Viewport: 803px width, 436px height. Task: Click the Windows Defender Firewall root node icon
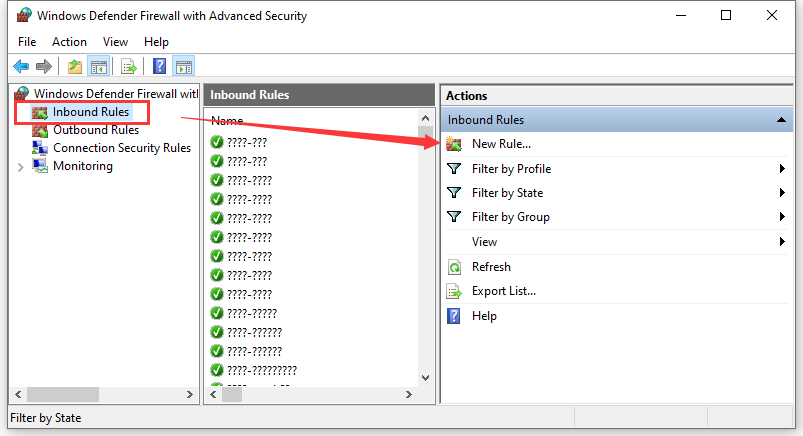(x=22, y=94)
